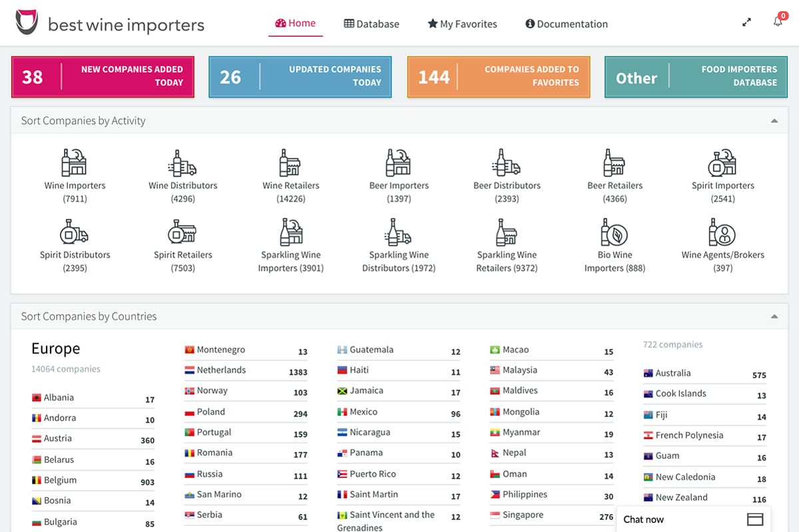The width and height of the screenshot is (799, 532).
Task: Click the Spirit Importers barrel icon
Action: tap(722, 162)
